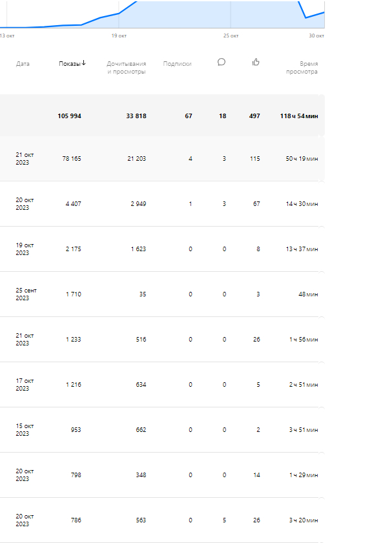Click the 30 окт label on chart axis

coord(316,36)
